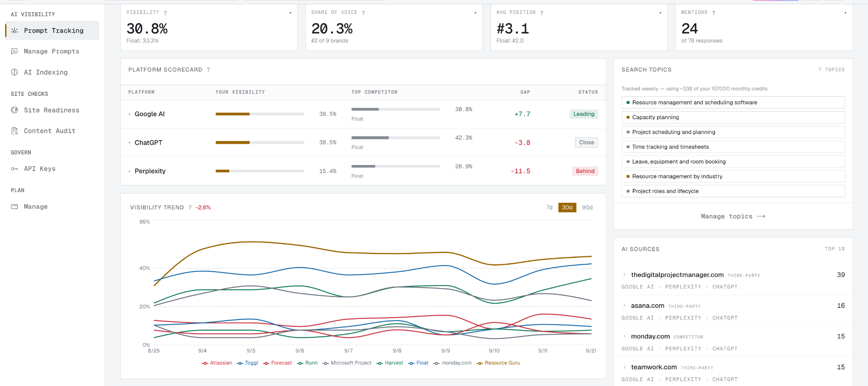This screenshot has height=386, width=868.
Task: Expand the asana.com source entry
Action: [624, 305]
